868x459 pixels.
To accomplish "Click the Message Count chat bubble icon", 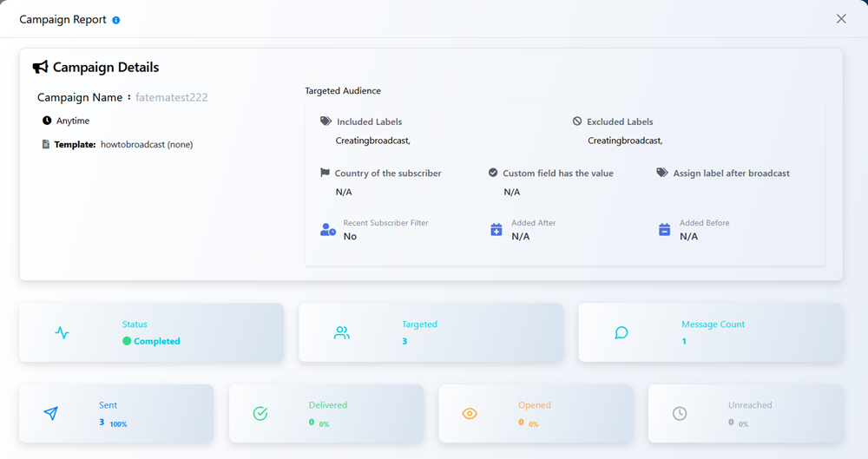I will tap(621, 332).
